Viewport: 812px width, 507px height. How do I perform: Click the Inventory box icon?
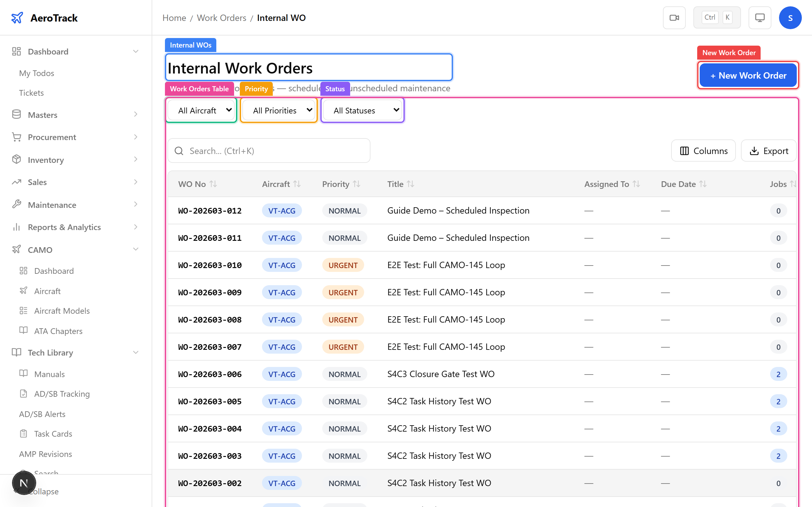[17, 160]
